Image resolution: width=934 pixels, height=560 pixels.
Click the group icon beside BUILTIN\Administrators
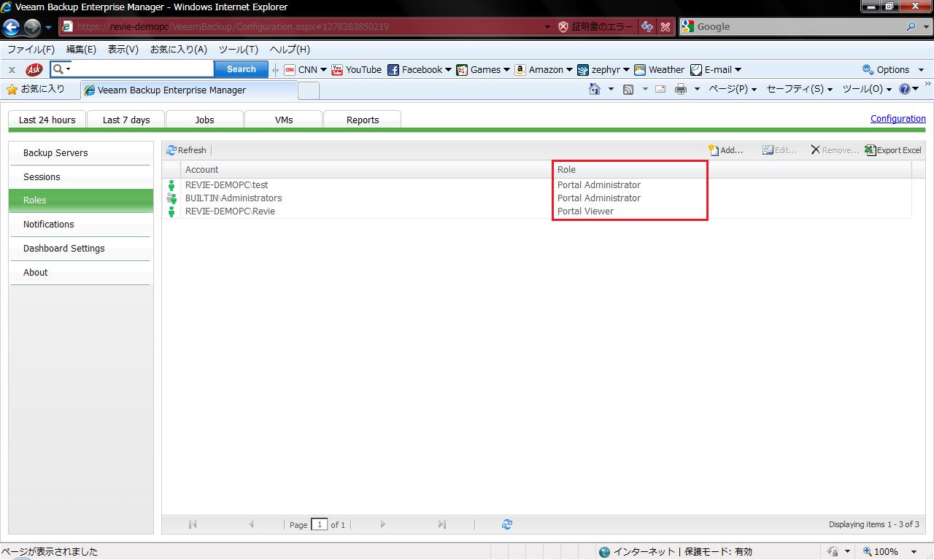point(171,198)
